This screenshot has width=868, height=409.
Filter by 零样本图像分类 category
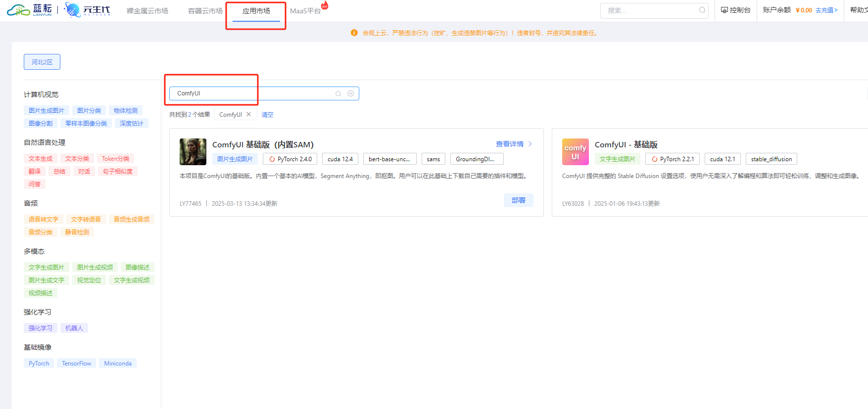coord(86,124)
